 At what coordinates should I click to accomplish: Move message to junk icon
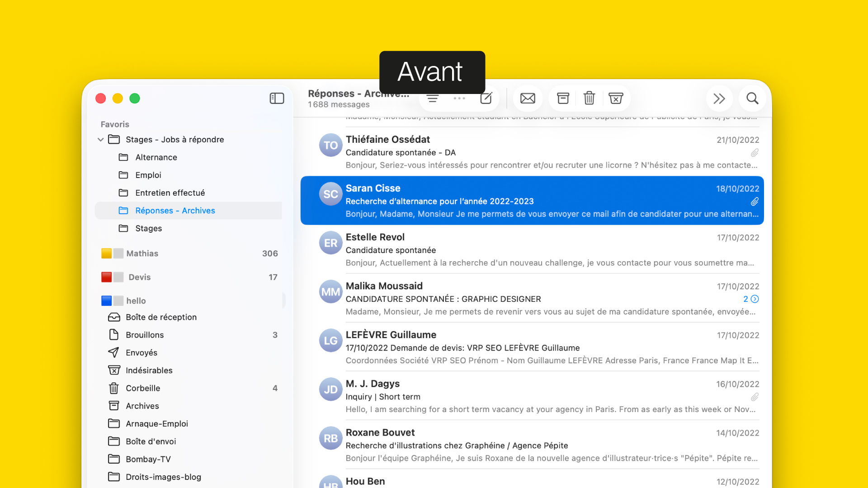click(x=616, y=99)
